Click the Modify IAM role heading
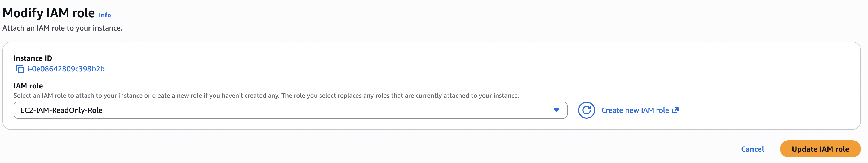The width and height of the screenshot is (868, 163). [49, 13]
